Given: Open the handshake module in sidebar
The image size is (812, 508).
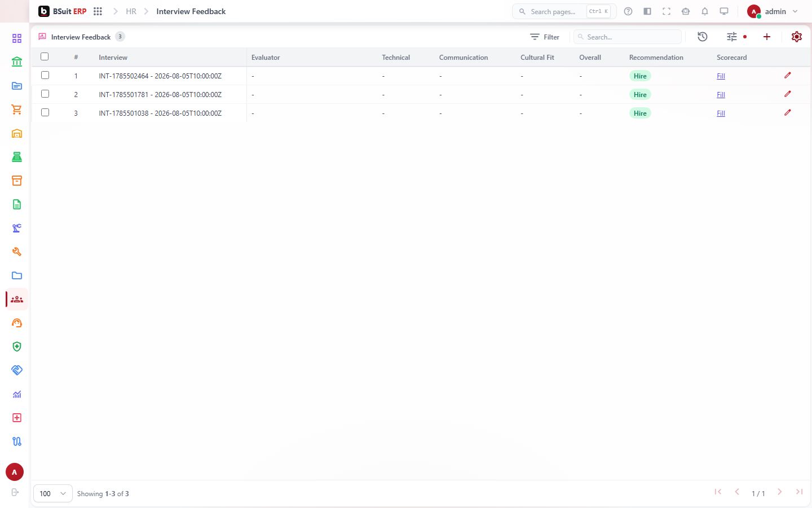Looking at the screenshot, I should pyautogui.click(x=17, y=370).
